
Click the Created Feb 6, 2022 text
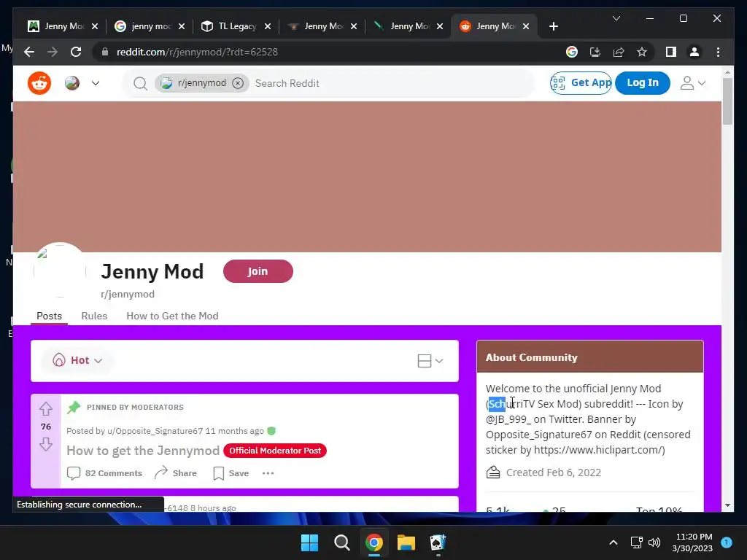[553, 472]
